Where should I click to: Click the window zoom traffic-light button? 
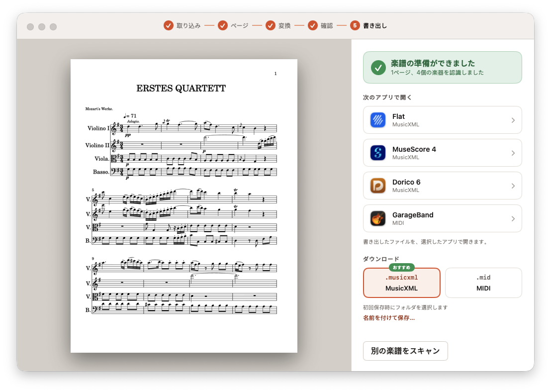[x=53, y=27]
